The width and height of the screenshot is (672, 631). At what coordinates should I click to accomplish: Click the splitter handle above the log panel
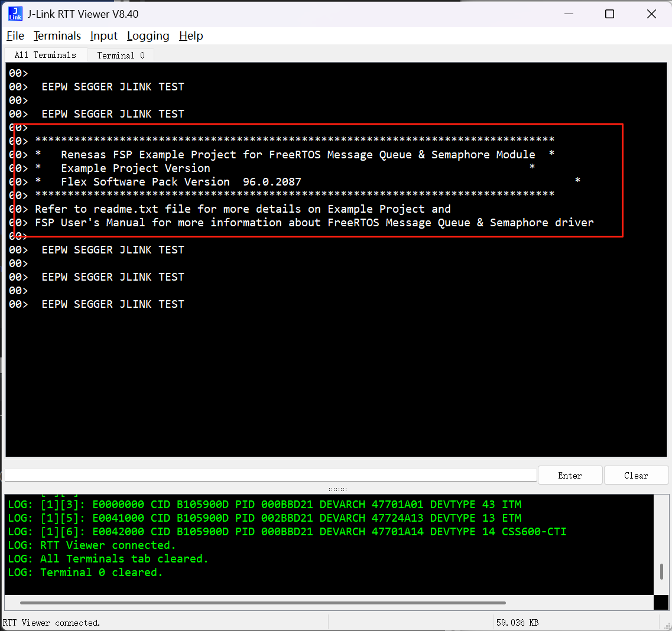pyautogui.click(x=337, y=489)
